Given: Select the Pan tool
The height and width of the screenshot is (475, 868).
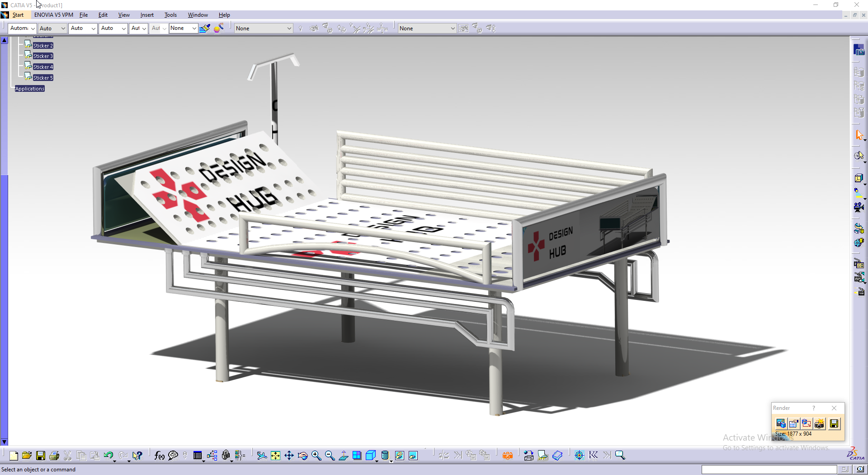Looking at the screenshot, I should 289,456.
